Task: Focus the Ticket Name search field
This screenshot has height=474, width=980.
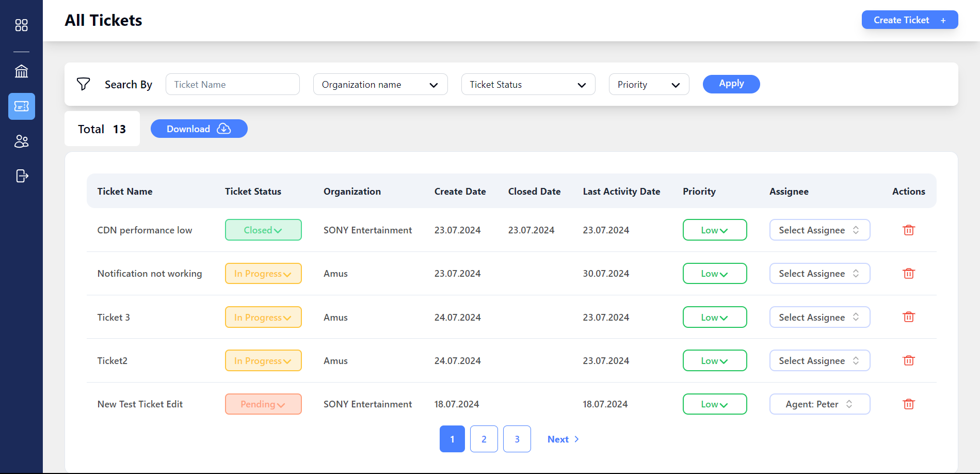Action: [x=233, y=84]
